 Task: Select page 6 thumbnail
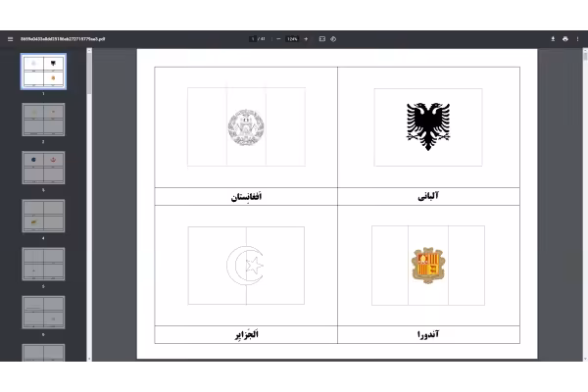tap(43, 313)
